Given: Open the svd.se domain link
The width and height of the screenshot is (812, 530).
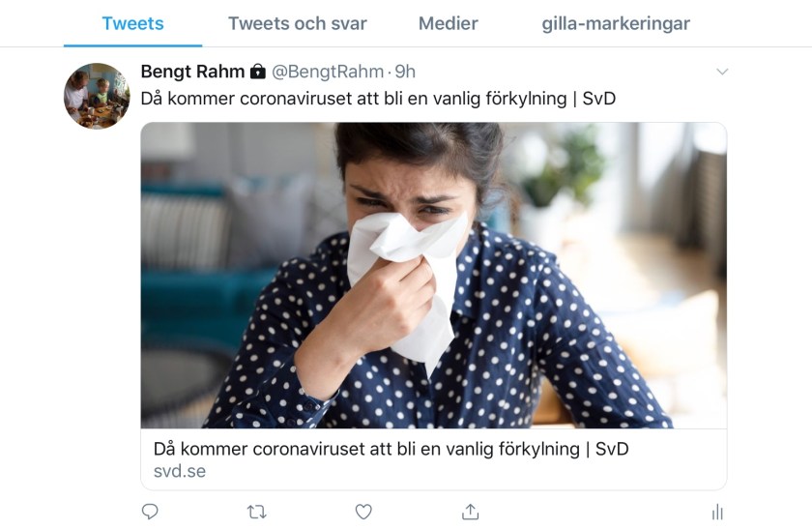Looking at the screenshot, I should pyautogui.click(x=180, y=471).
